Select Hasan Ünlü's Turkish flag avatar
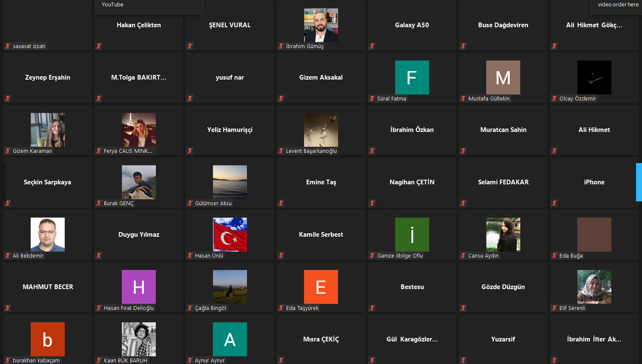Screen dimensions: 642x364 tap(230, 234)
